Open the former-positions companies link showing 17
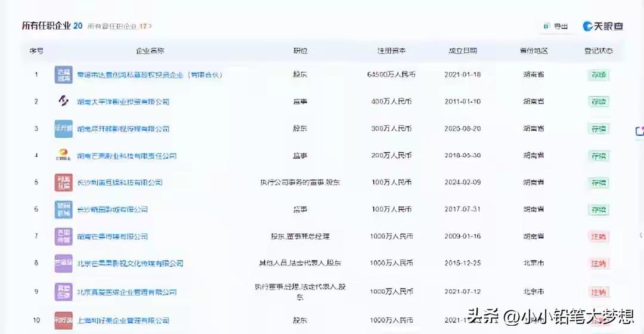The image size is (644, 334). (119, 26)
